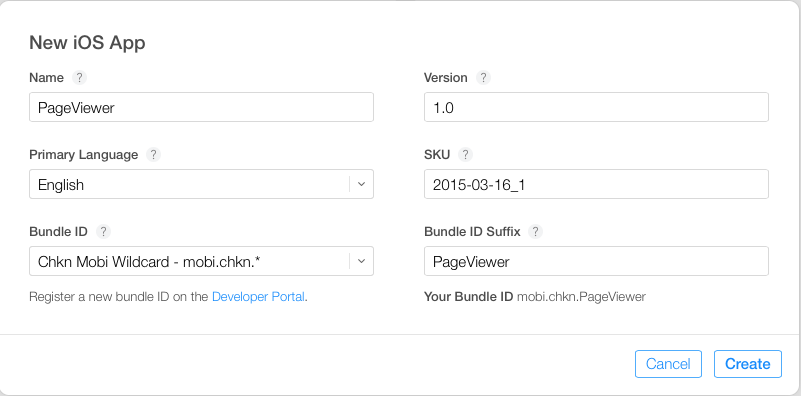
Task: Click the Primary Language field label
Action: coord(84,155)
